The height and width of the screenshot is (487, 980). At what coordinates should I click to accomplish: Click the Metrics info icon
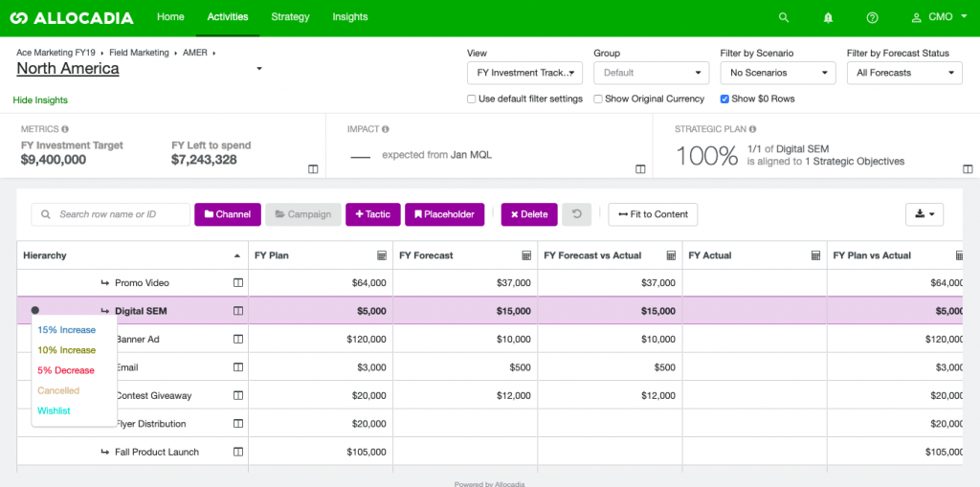click(65, 129)
